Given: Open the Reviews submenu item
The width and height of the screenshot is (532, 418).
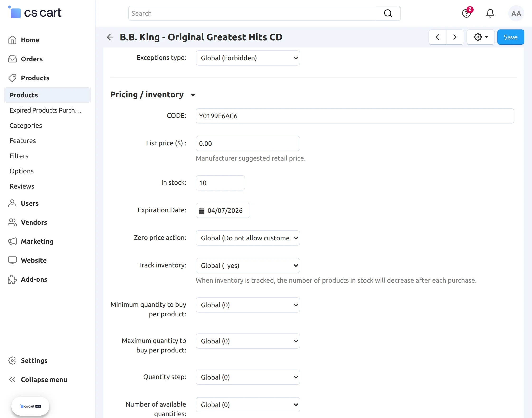Looking at the screenshot, I should [22, 186].
